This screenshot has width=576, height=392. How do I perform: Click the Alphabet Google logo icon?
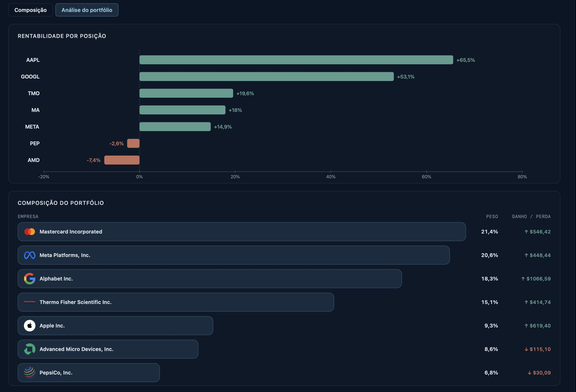(x=29, y=279)
